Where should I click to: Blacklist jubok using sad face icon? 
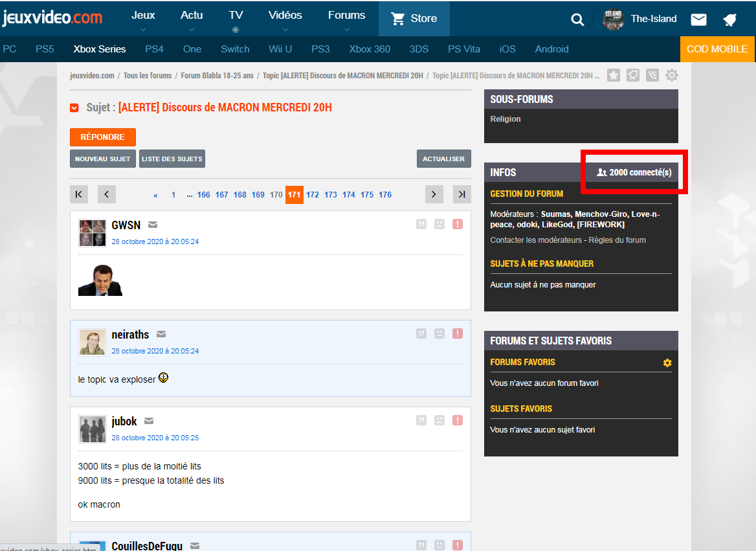tap(439, 420)
